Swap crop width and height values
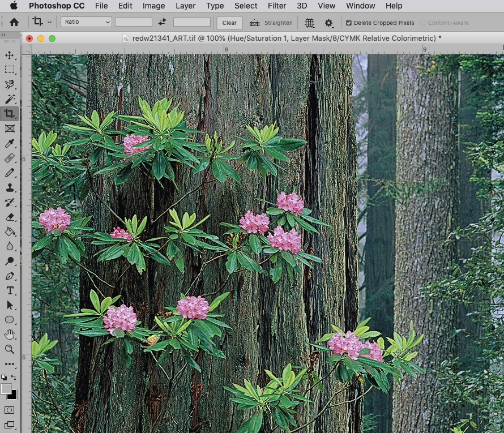Image resolution: width=504 pixels, height=433 pixels. point(163,22)
